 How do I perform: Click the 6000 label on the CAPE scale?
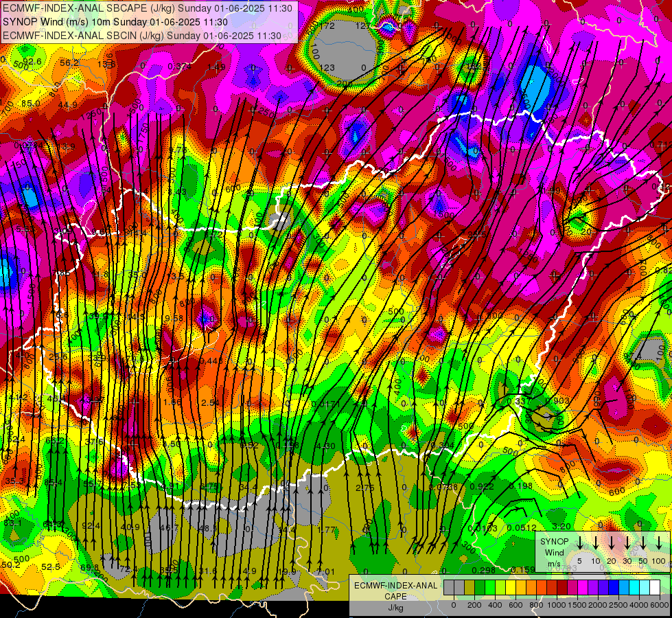pos(660,605)
